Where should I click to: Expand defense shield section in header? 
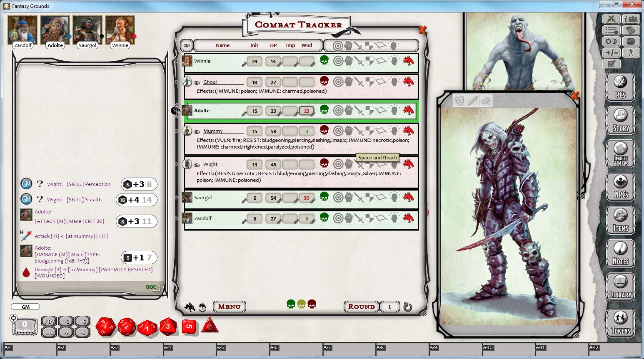point(369,45)
